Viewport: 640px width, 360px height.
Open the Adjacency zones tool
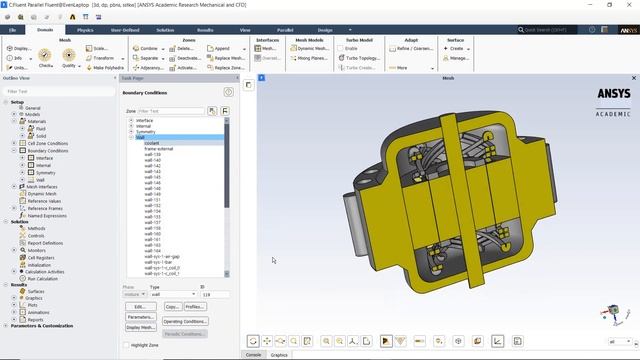click(x=148, y=68)
